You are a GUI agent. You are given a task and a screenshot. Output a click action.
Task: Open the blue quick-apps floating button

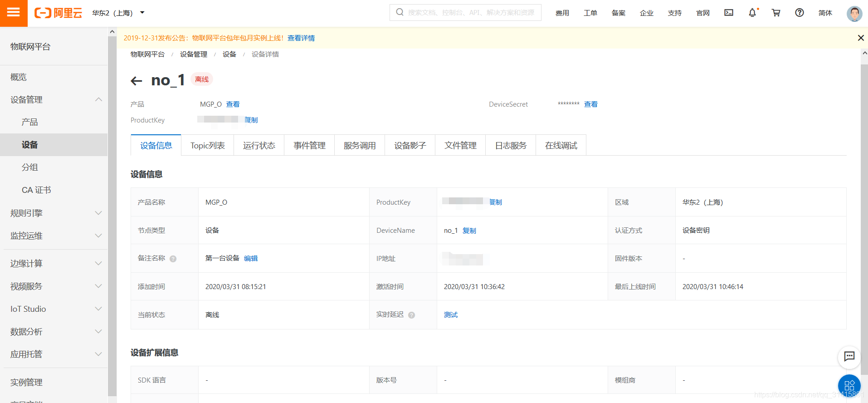tap(849, 386)
